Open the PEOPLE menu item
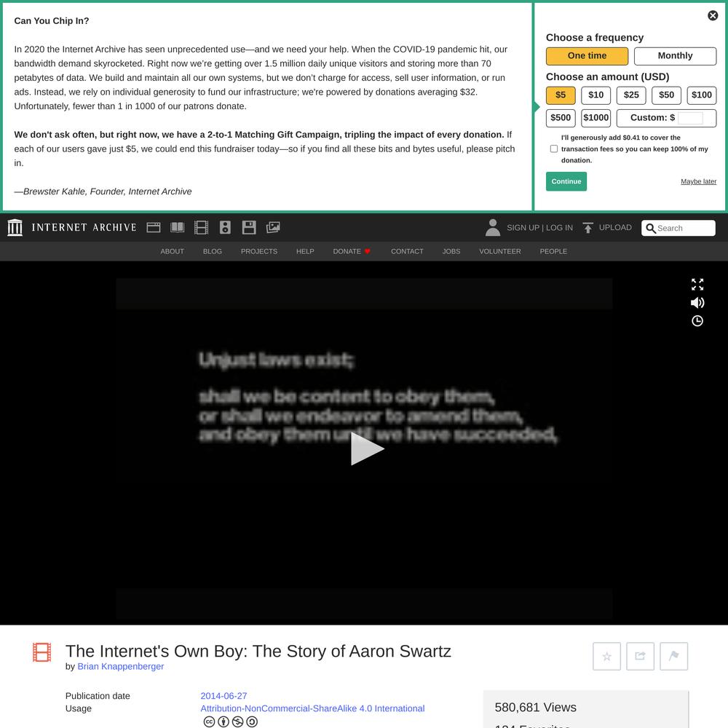The image size is (728, 728). point(553,251)
